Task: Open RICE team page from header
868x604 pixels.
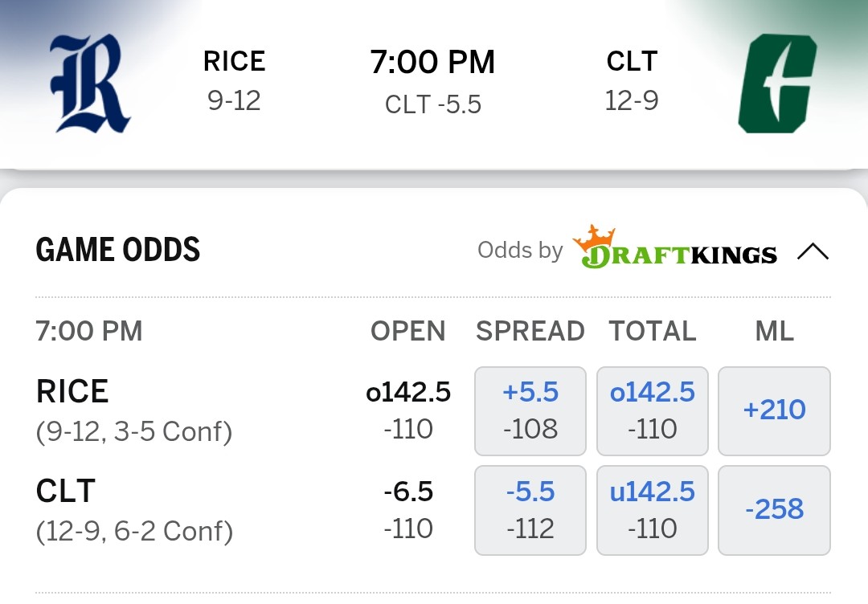Action: 234,62
